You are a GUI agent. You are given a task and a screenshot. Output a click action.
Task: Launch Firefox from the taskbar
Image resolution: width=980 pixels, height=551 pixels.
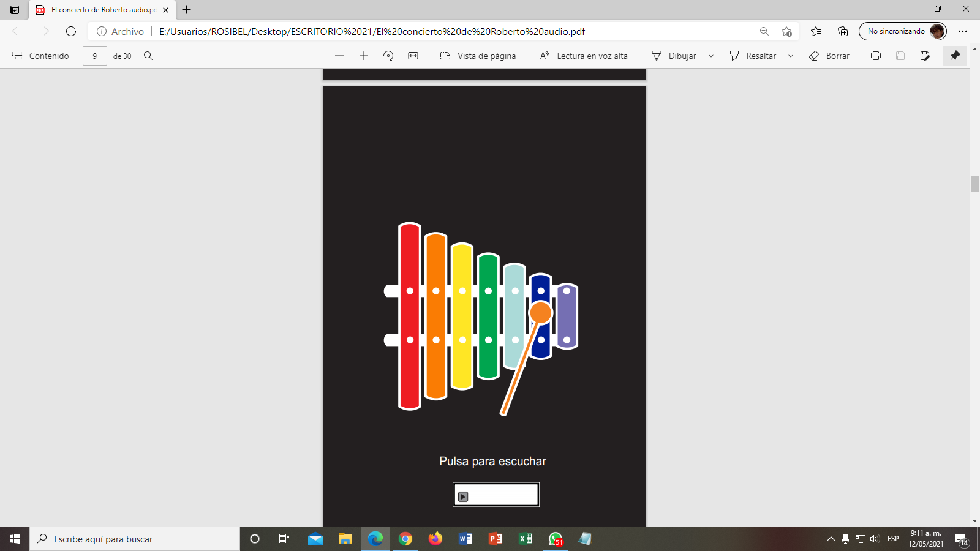[435, 539]
